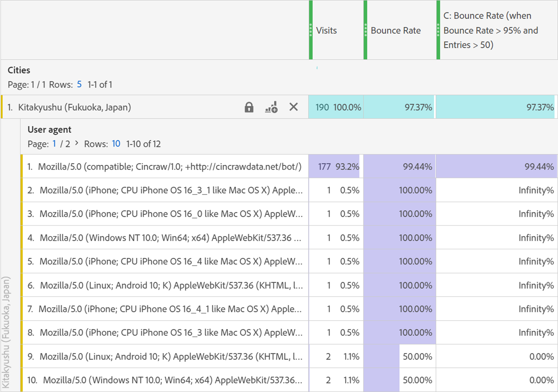Select row 4 Windows NT 10.0 user agent
Screen dimensions: 558x392
[x=165, y=238]
